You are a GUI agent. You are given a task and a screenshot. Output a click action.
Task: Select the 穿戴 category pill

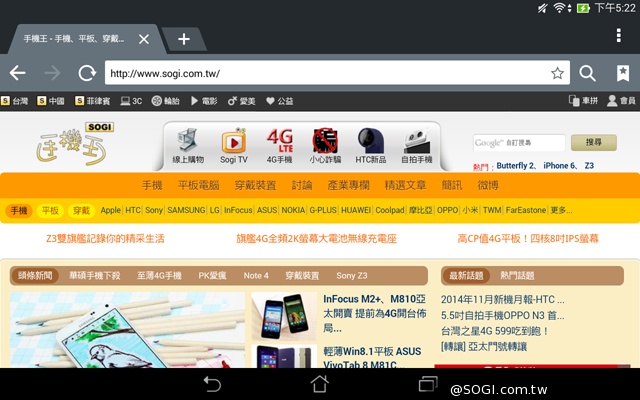(81, 211)
